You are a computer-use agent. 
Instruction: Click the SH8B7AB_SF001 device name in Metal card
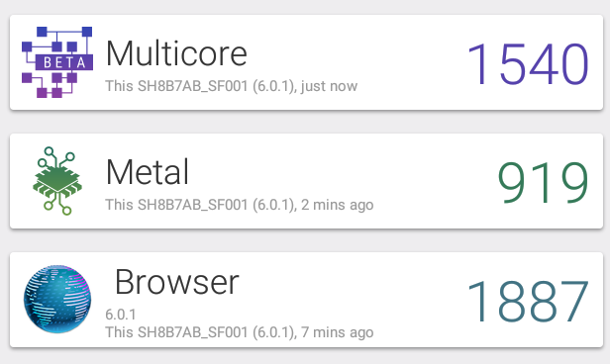pyautogui.click(x=192, y=205)
